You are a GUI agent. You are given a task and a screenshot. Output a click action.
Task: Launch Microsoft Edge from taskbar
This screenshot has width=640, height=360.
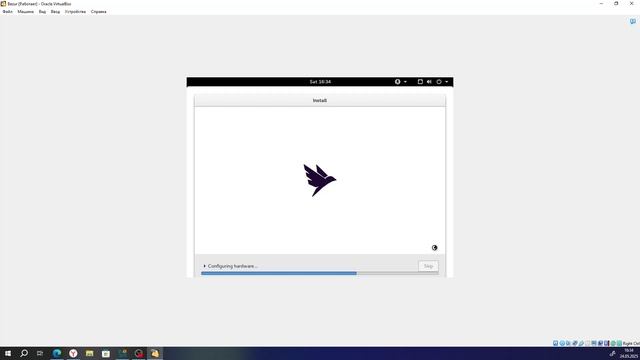(x=57, y=353)
